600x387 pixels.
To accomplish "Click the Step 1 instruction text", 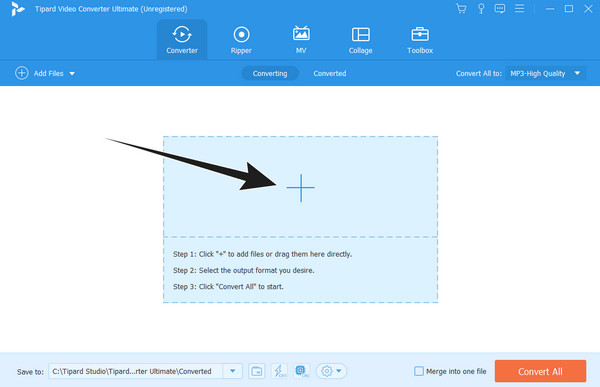I will 262,254.
